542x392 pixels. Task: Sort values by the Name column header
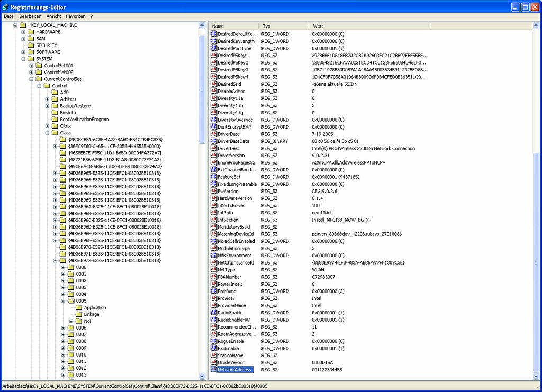coord(233,26)
